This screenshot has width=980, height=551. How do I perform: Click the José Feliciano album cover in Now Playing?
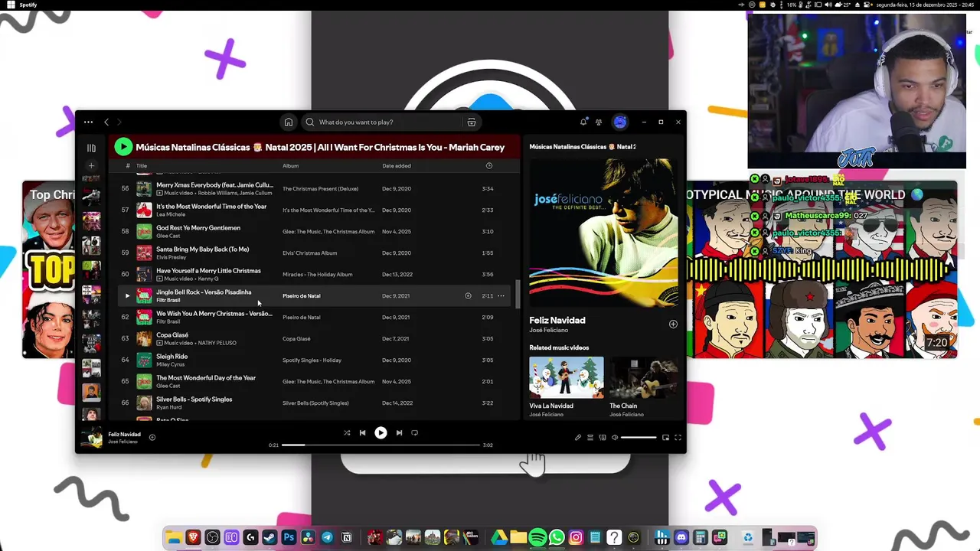point(603,233)
